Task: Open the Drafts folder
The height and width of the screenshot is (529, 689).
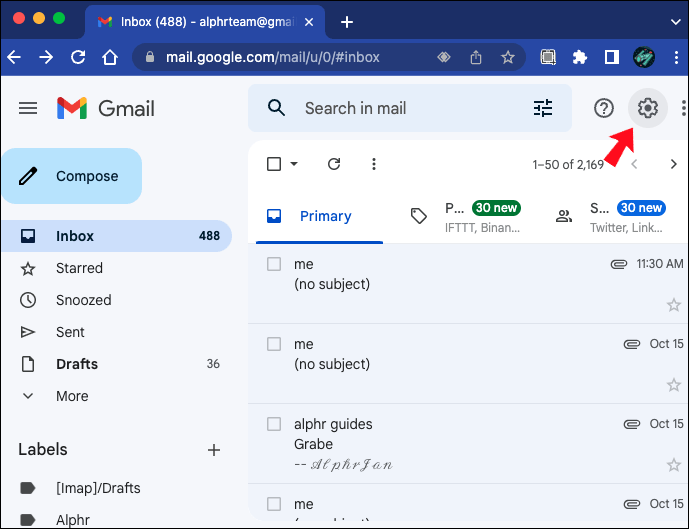Action: point(117,364)
